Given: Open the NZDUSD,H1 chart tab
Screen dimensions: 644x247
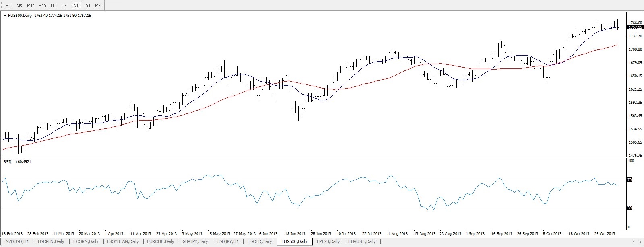Looking at the screenshot, I should point(17,241).
